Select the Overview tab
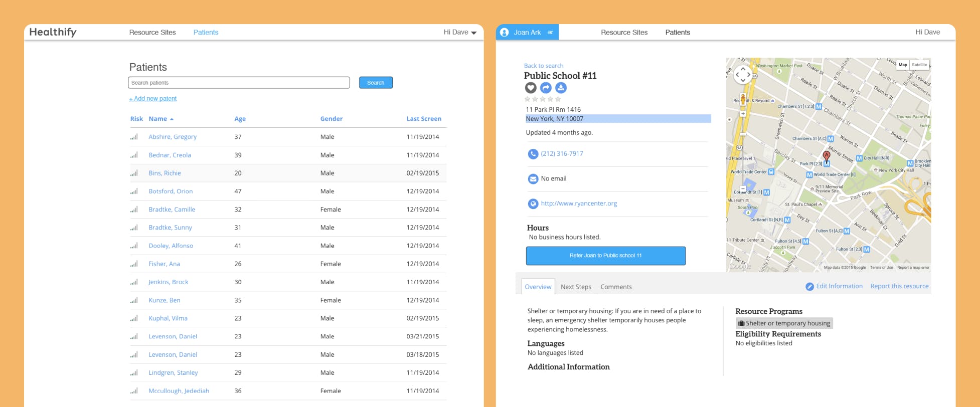The width and height of the screenshot is (980, 407). pyautogui.click(x=538, y=287)
